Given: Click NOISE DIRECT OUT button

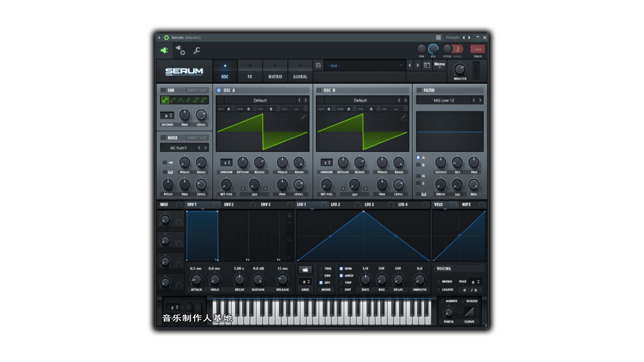Looking at the screenshot, I should 197,138.
